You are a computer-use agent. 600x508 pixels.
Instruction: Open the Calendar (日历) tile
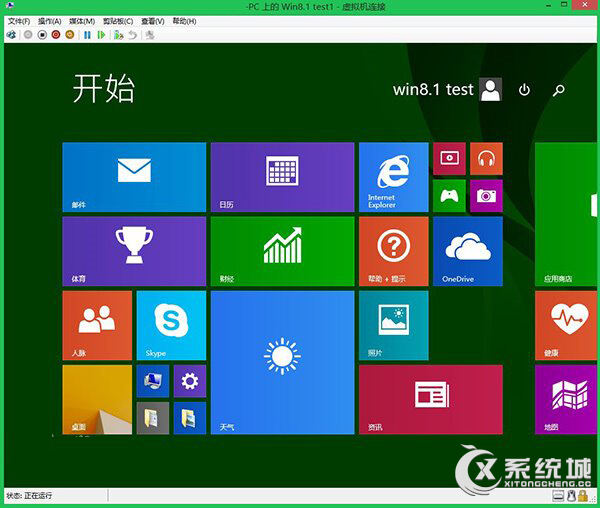282,177
